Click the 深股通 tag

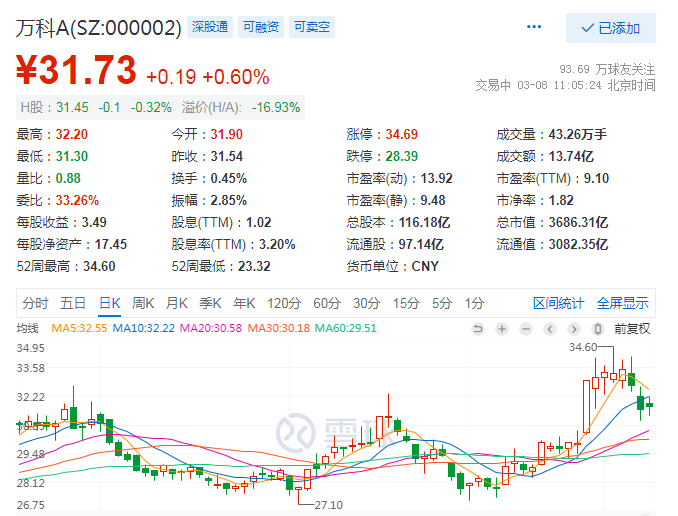pos(210,27)
